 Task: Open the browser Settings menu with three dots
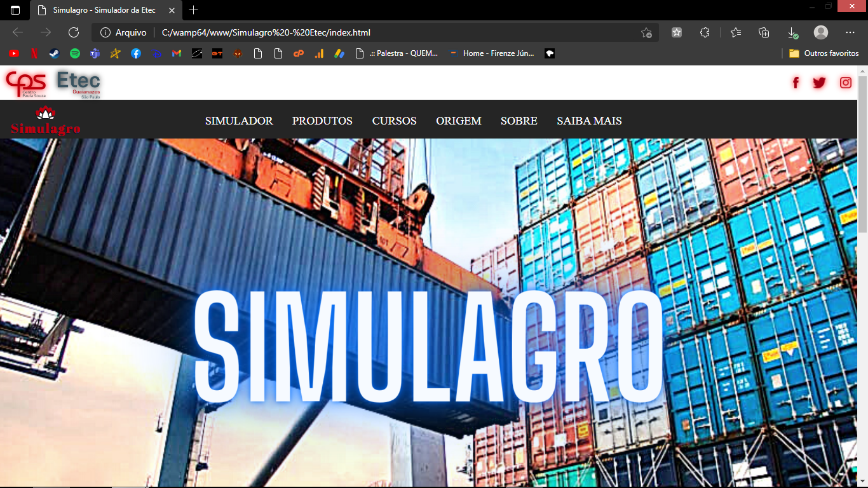coord(850,32)
